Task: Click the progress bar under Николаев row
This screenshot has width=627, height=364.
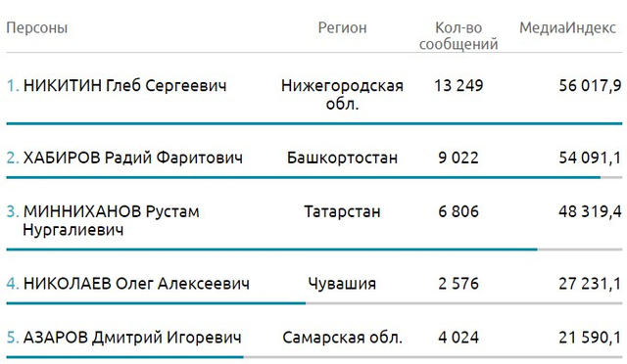Action: tap(314, 303)
